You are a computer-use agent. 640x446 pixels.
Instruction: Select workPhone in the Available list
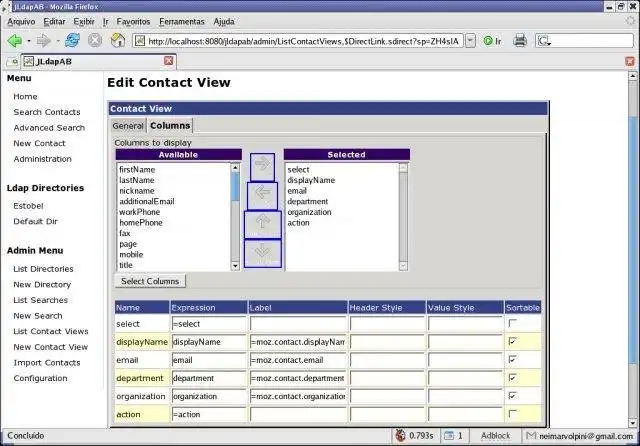pos(140,212)
